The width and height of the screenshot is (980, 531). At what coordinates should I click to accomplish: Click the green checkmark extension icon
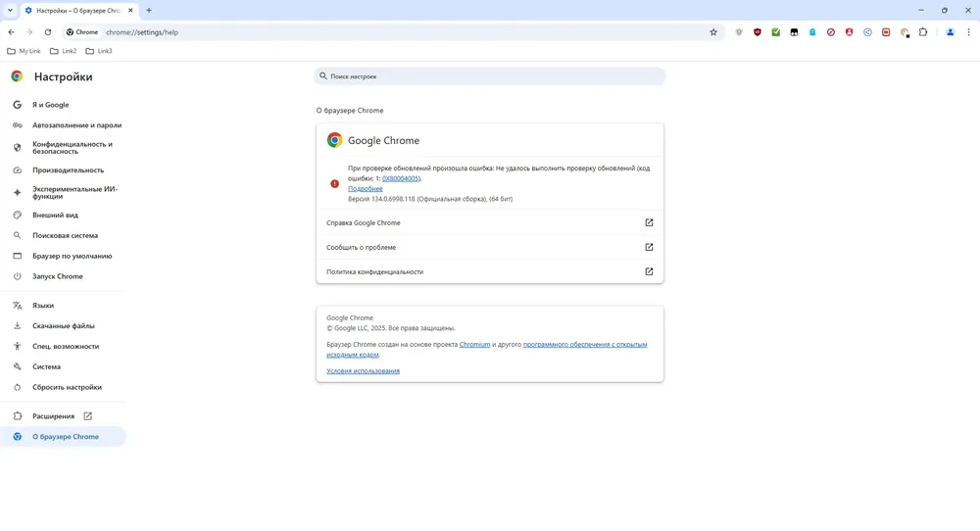(775, 32)
